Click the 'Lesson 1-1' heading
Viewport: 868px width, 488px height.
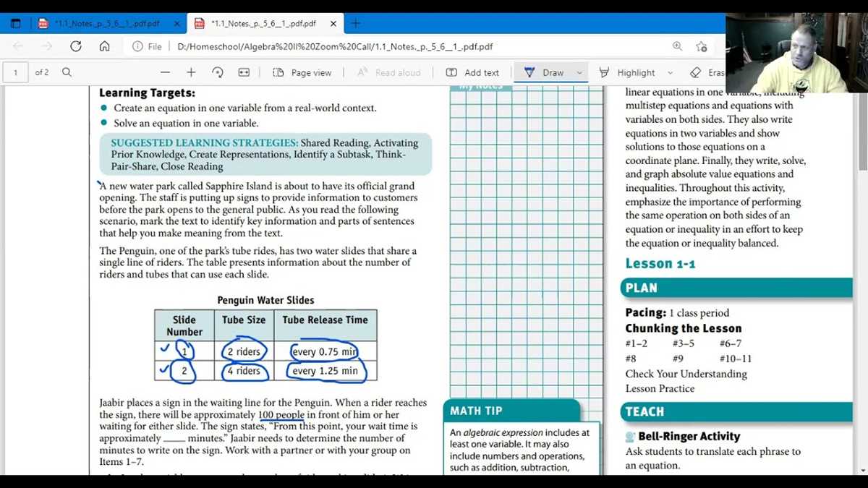tap(660, 264)
